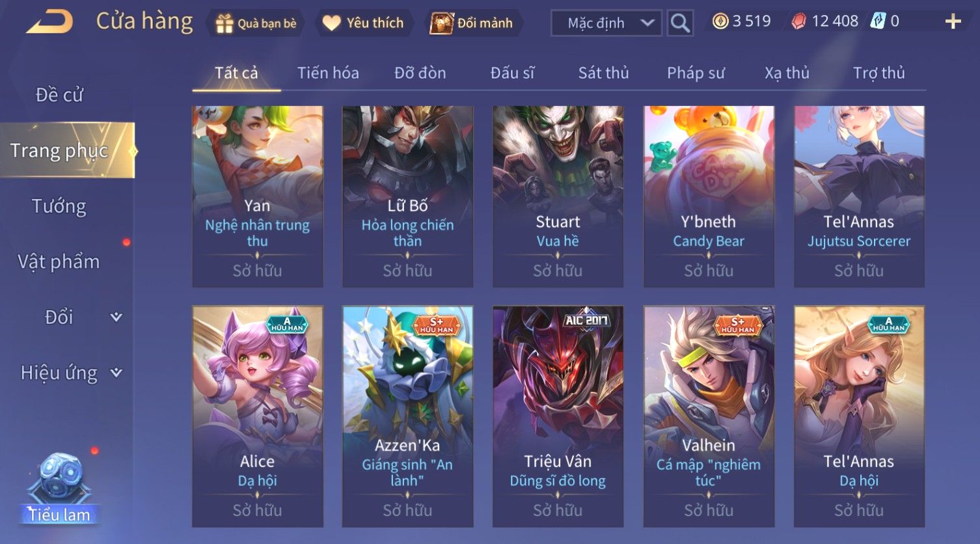
Task: Open Đổi mảnh chest icon
Action: click(x=441, y=23)
